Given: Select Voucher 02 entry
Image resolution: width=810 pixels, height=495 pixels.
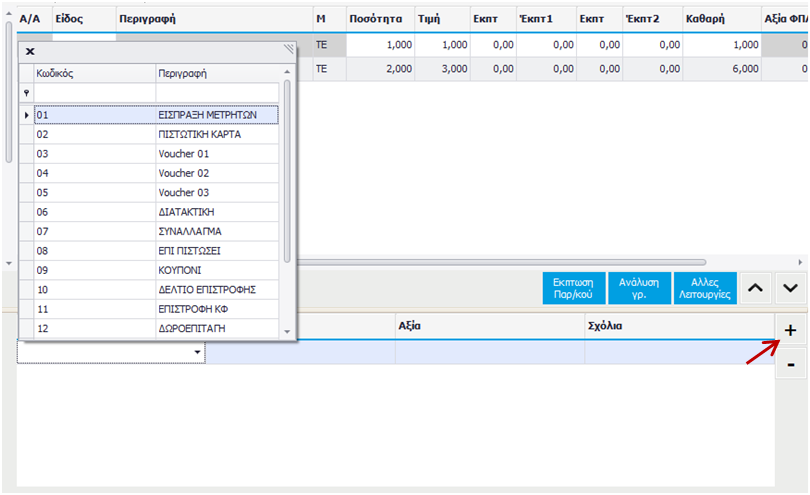Looking at the screenshot, I should (x=184, y=173).
